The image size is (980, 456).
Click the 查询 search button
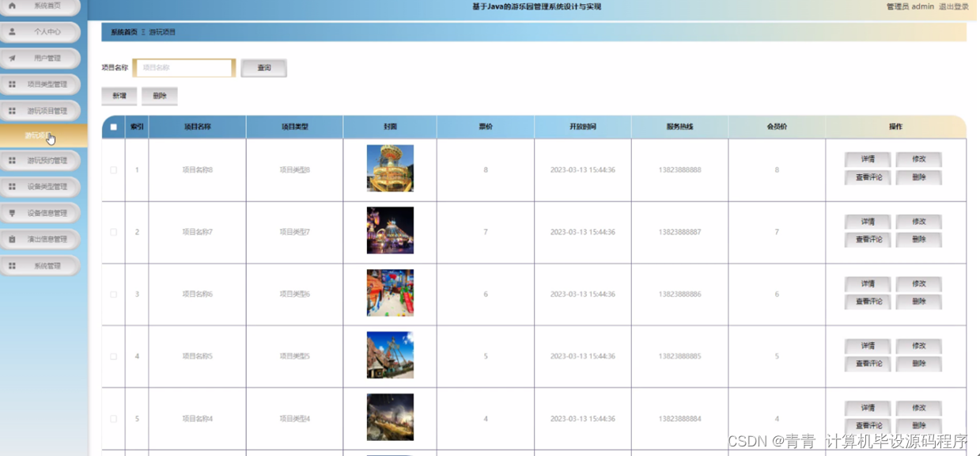click(x=263, y=68)
